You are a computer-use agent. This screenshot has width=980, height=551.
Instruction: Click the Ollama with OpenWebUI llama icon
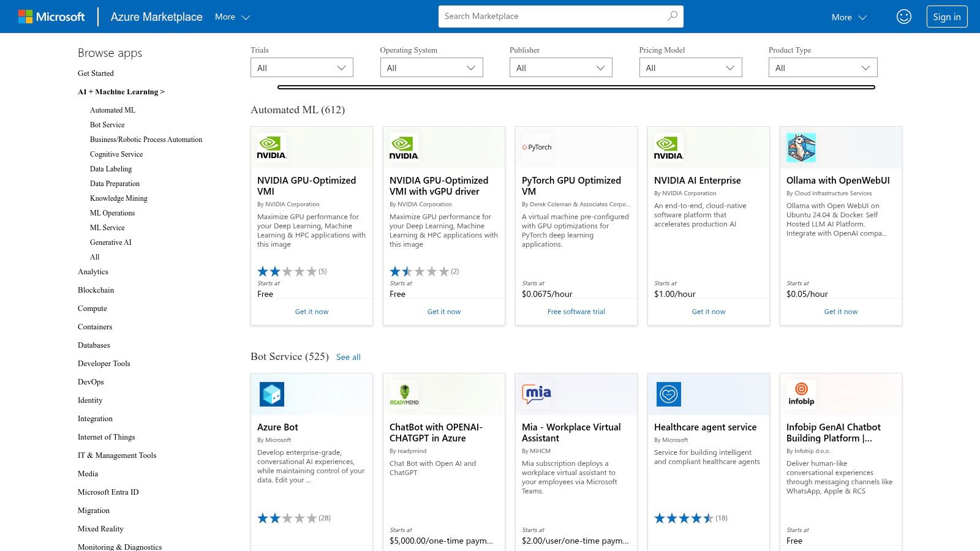(801, 147)
